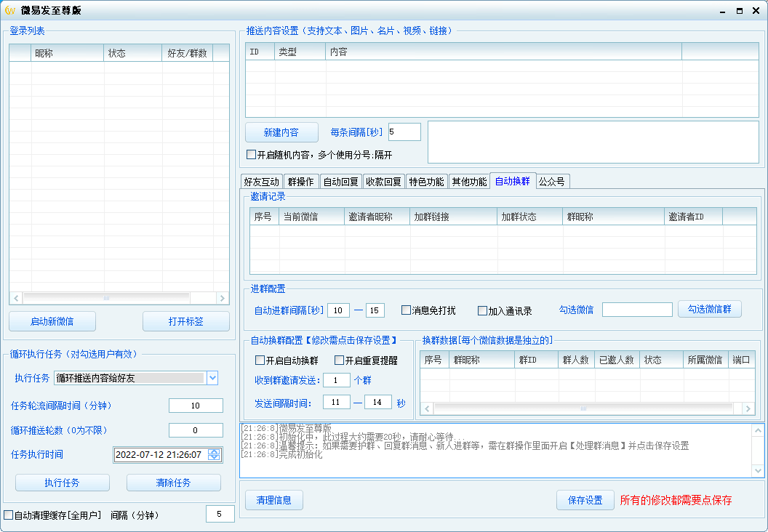Toggle the 开启随机内容 checkbox
Viewport: 768px width, 532px height.
251,155
